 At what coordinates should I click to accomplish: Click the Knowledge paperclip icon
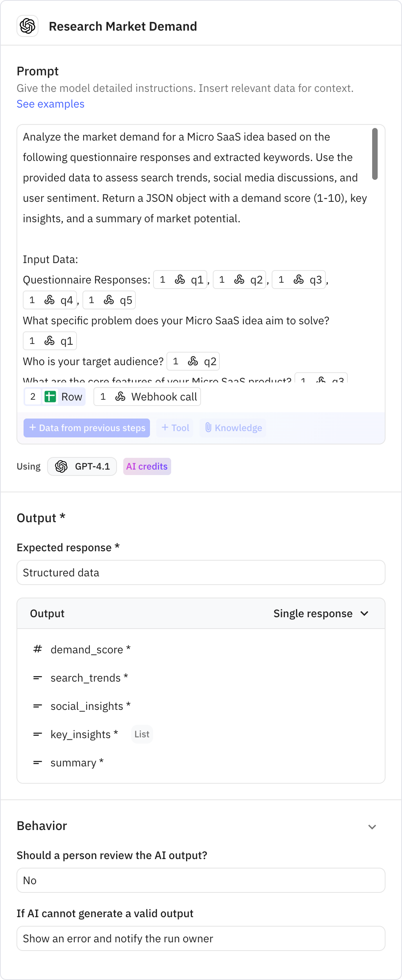208,428
